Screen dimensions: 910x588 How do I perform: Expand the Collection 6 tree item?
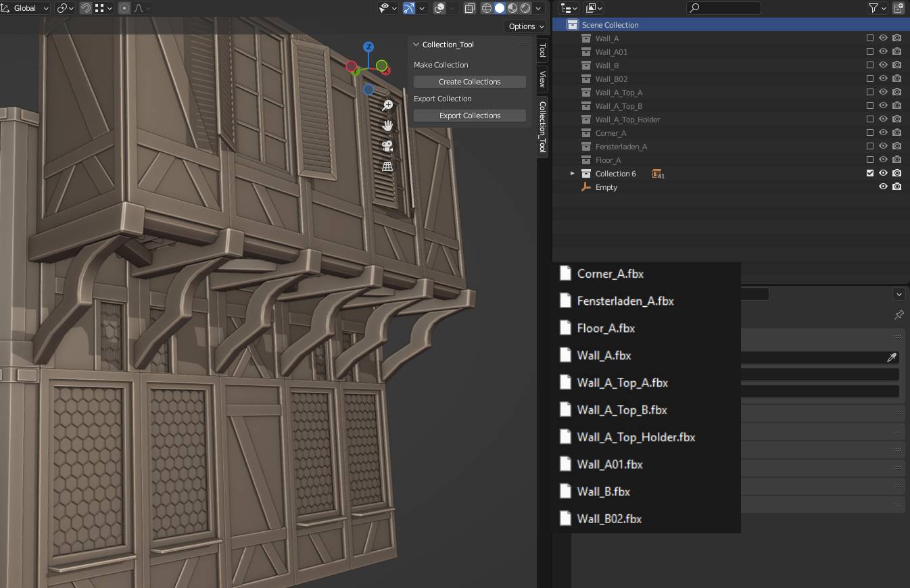click(x=573, y=174)
